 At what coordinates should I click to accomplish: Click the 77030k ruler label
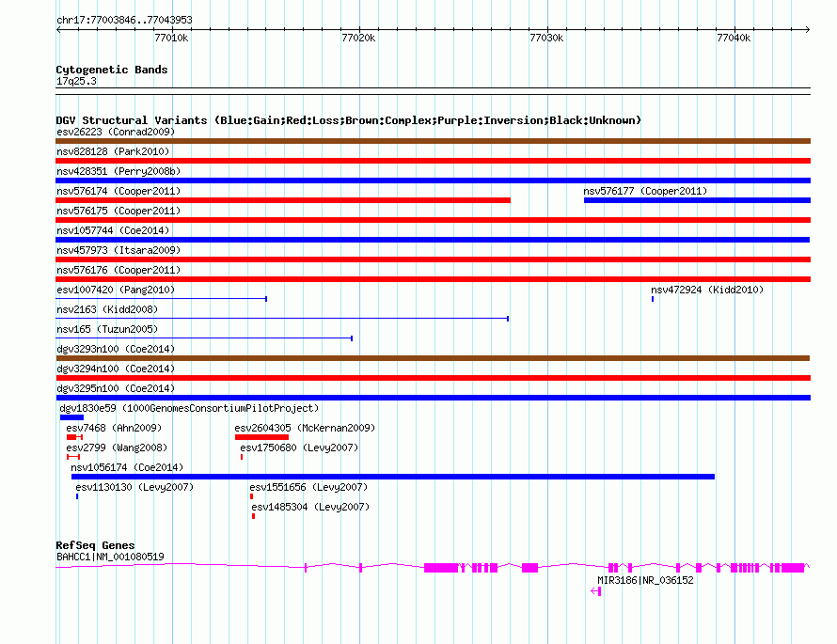546,38
